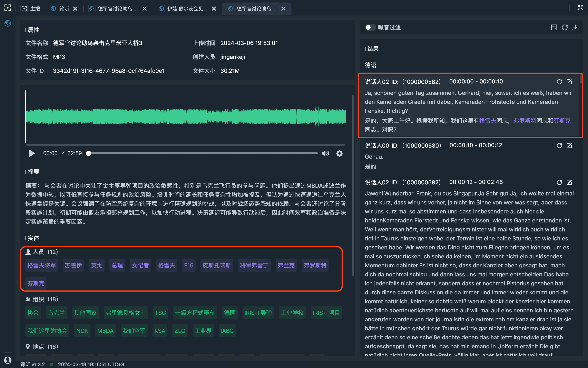
Task: Play the audio recording
Action: (32, 153)
